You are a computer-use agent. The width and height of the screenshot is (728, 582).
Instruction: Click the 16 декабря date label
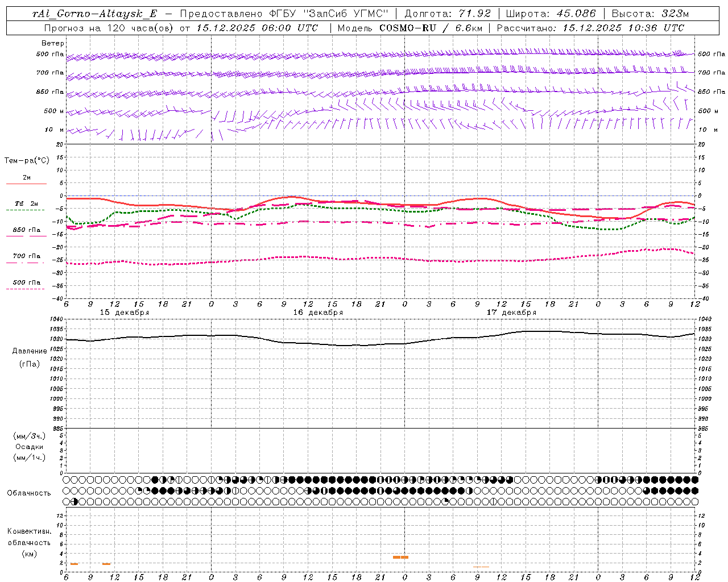pyautogui.click(x=318, y=313)
